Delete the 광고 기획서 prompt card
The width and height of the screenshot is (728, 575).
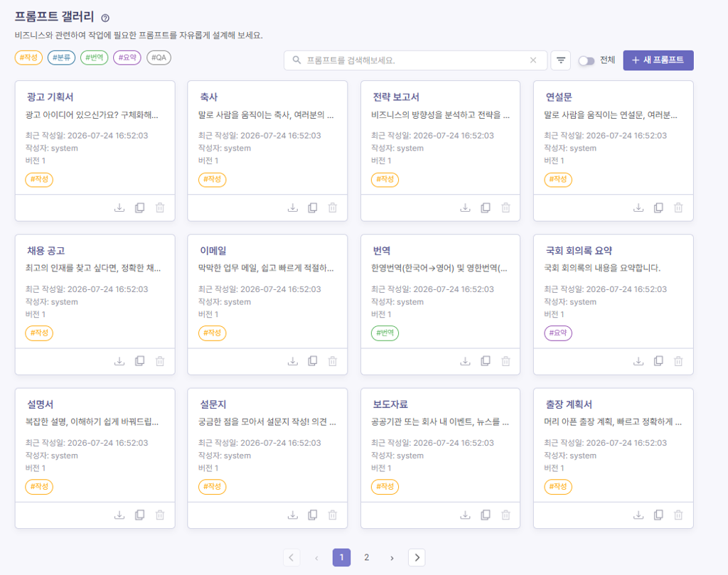coord(160,208)
